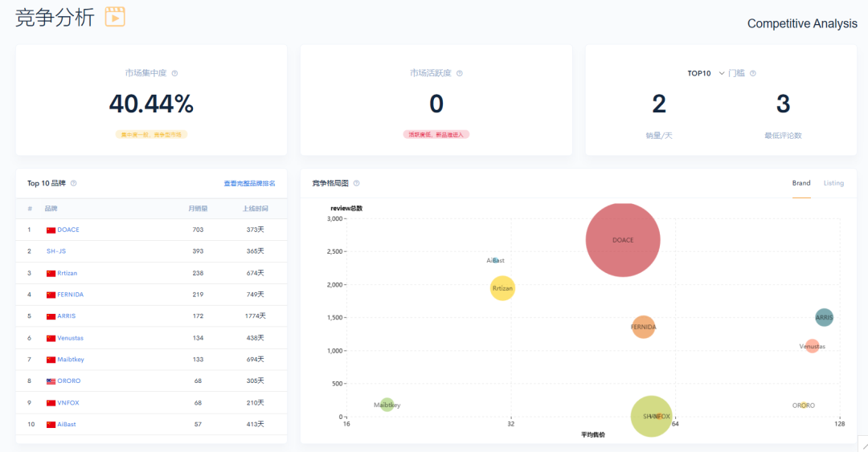Expand the TOP10 dropdown

706,73
